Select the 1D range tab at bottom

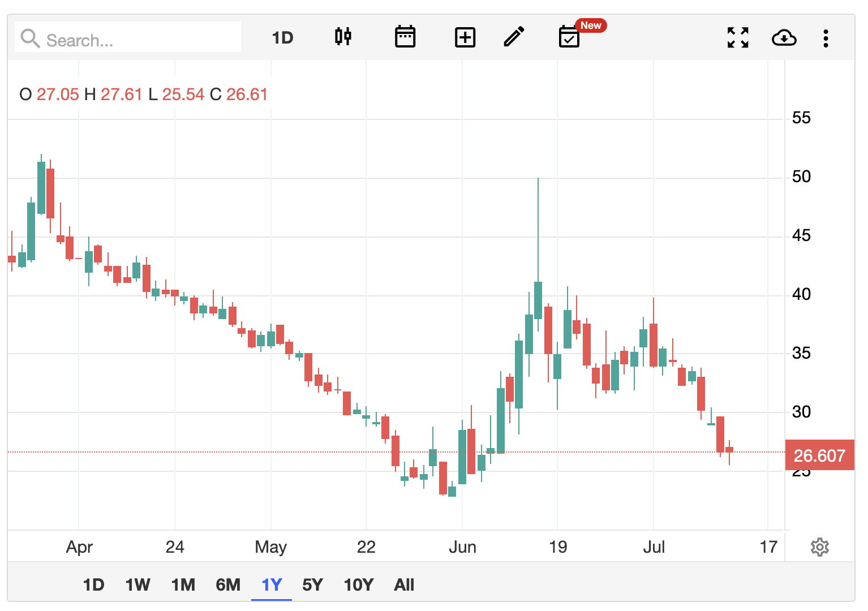pyautogui.click(x=94, y=584)
